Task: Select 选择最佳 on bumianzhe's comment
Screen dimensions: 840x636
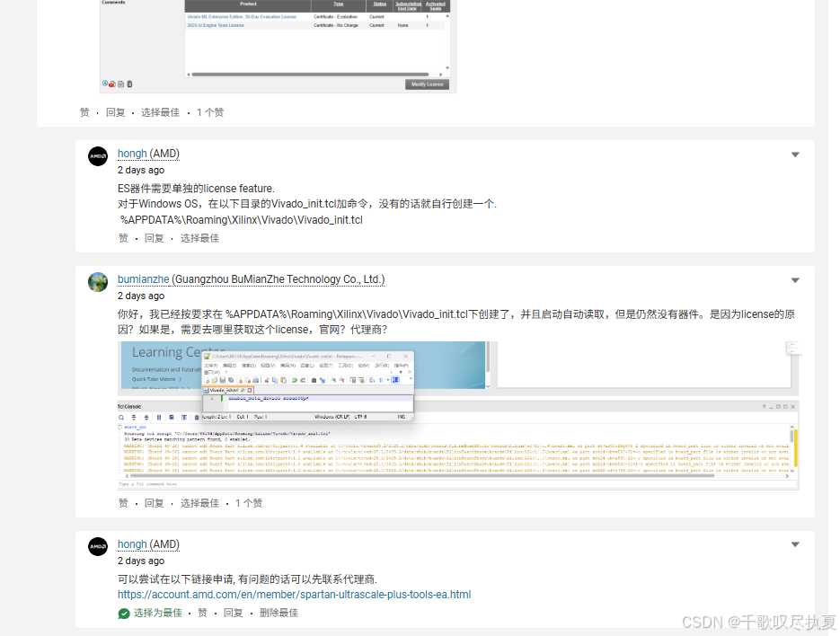Action: pos(199,503)
